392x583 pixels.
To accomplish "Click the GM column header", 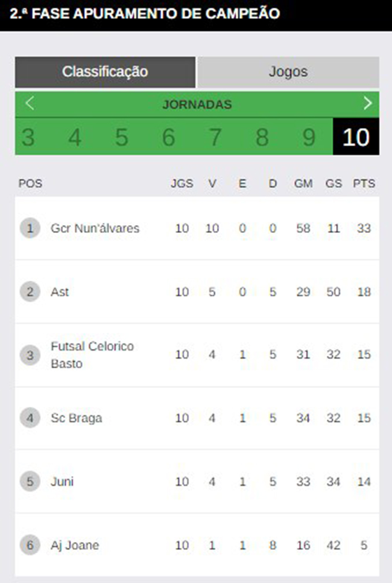I will coord(303,183).
